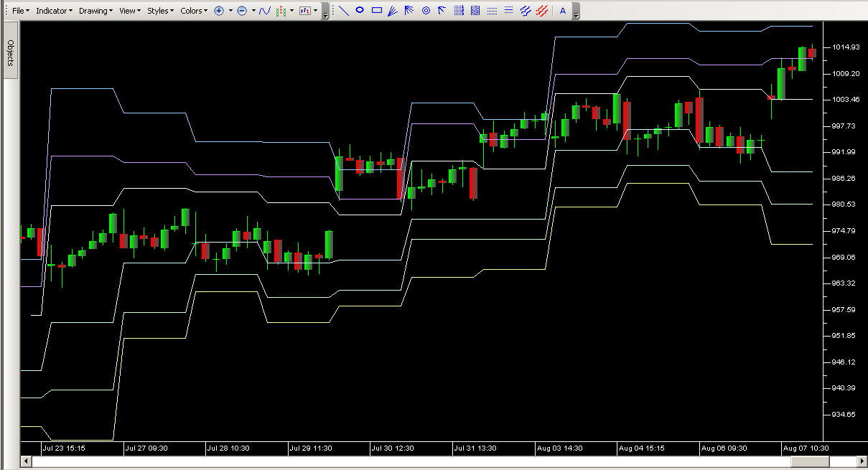Switch to blue line chart style

(x=265, y=11)
